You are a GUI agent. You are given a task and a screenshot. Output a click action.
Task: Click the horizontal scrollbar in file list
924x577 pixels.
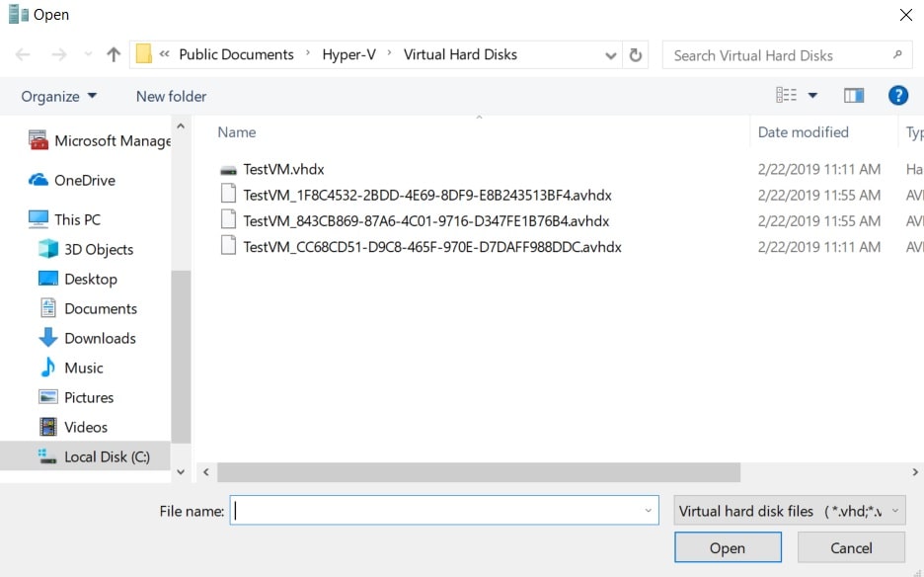pyautogui.click(x=478, y=472)
